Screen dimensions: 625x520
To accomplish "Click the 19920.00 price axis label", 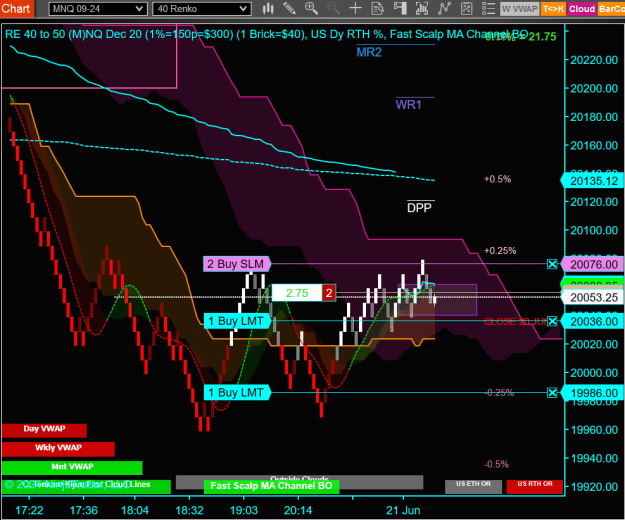I will click(594, 487).
